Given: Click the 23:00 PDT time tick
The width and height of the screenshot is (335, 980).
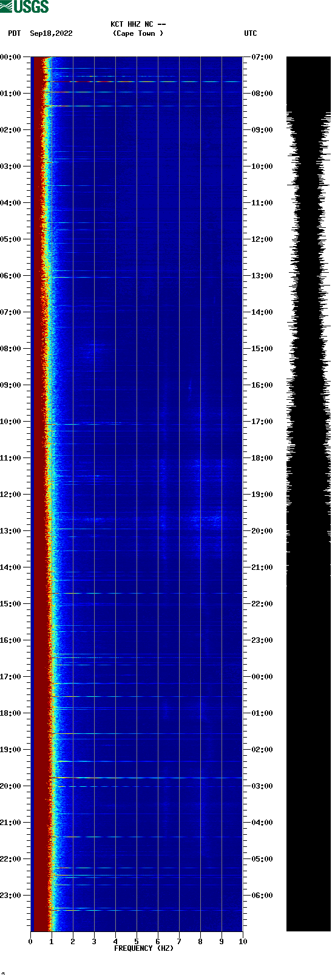Looking at the screenshot, I should tap(10, 896).
